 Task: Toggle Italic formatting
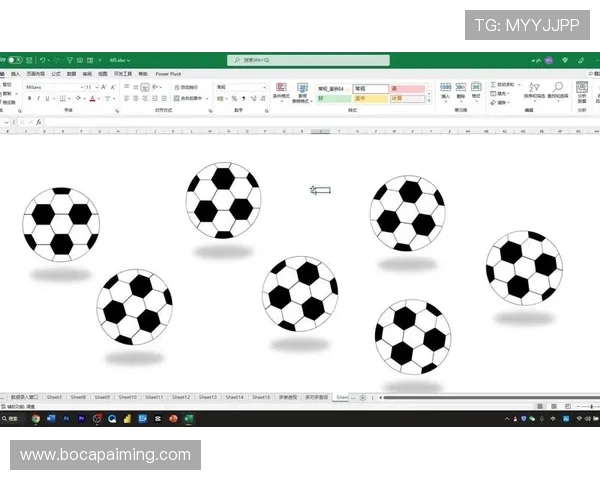tap(38, 98)
